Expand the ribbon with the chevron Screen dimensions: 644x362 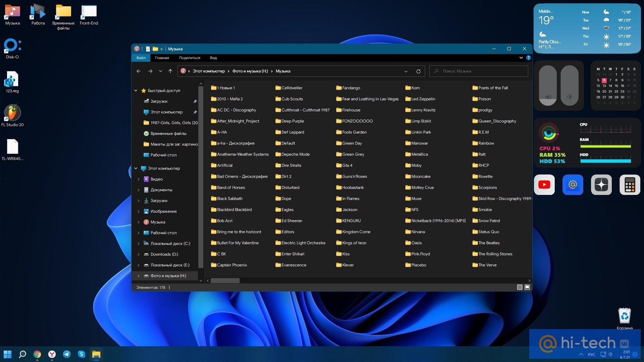pos(521,58)
